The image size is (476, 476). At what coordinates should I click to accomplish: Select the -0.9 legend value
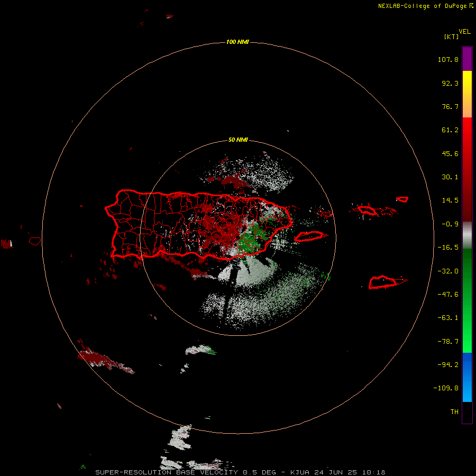(450, 224)
